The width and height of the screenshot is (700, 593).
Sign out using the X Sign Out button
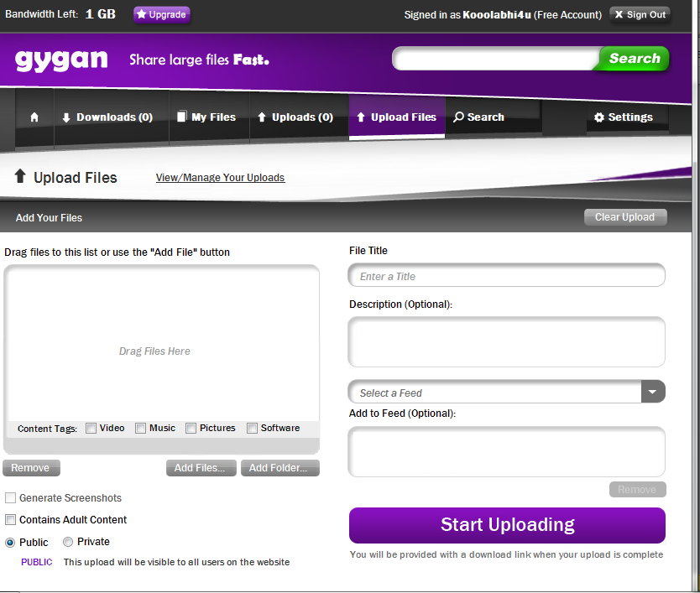click(x=640, y=14)
